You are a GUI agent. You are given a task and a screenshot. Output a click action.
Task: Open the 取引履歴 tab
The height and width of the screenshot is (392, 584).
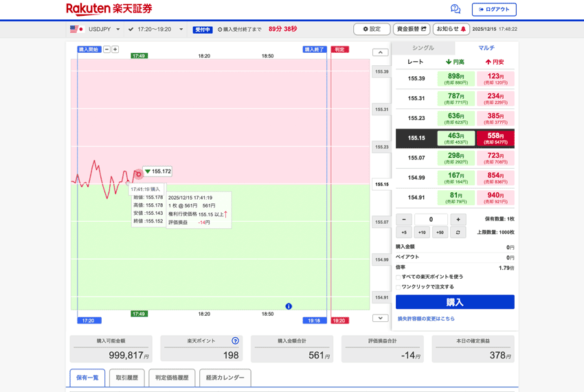pyautogui.click(x=127, y=378)
